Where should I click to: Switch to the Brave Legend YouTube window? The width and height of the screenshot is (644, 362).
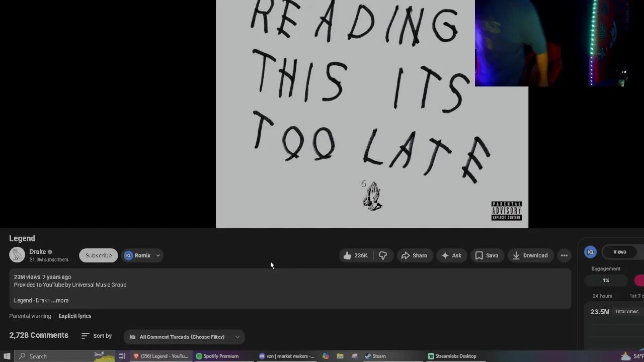click(161, 356)
